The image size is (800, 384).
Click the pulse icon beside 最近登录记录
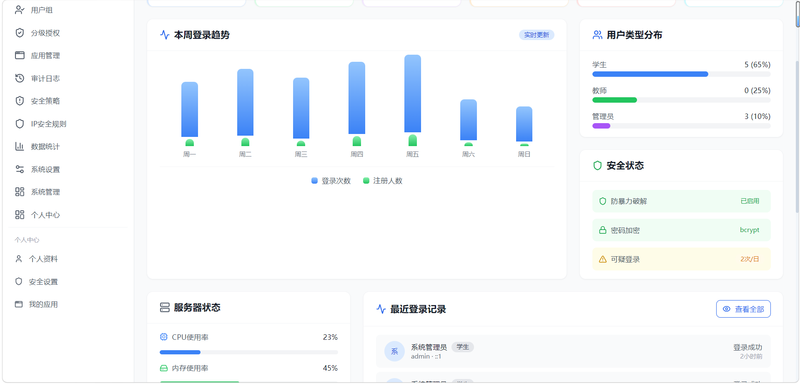(x=381, y=309)
